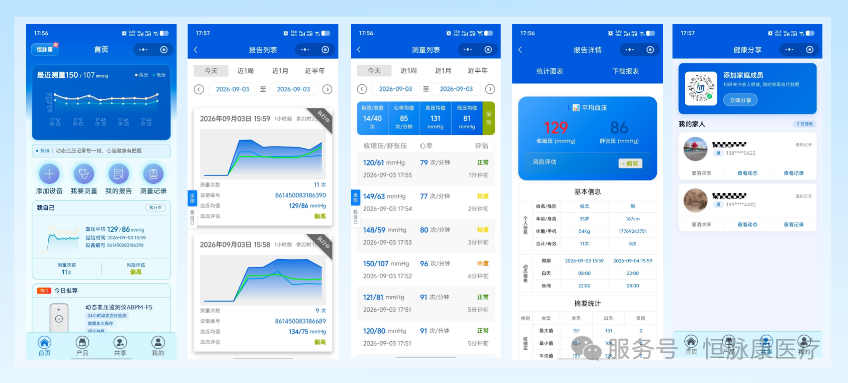Tap the 添加设备 plus icon on home screen
848x383 pixels.
point(49,174)
